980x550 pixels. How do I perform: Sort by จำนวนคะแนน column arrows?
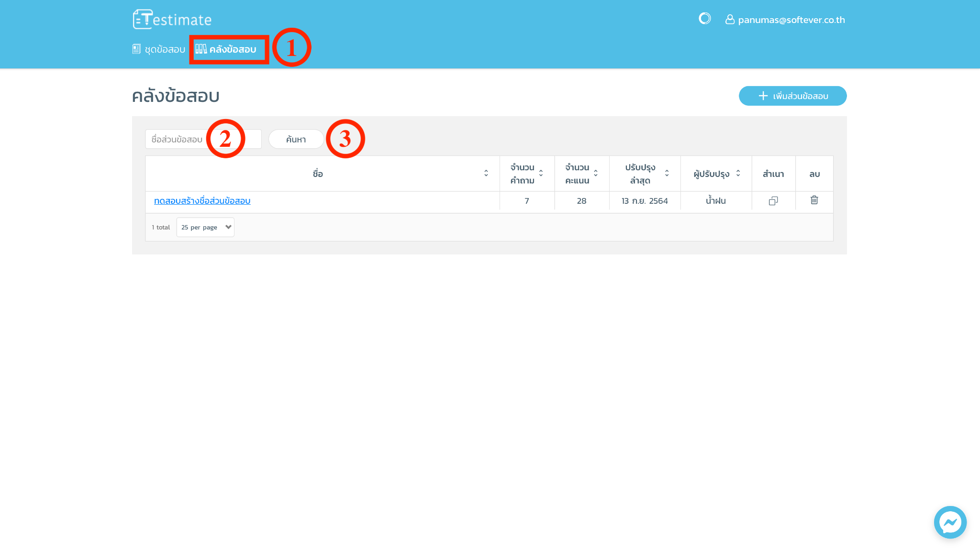[595, 173]
